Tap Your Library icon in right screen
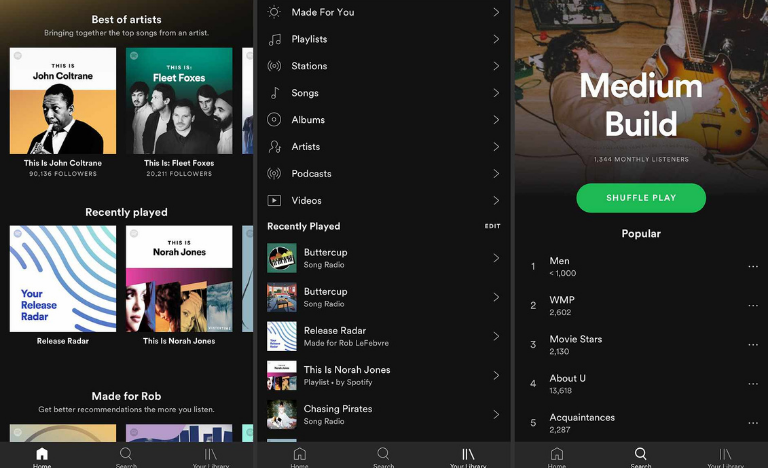 (725, 454)
